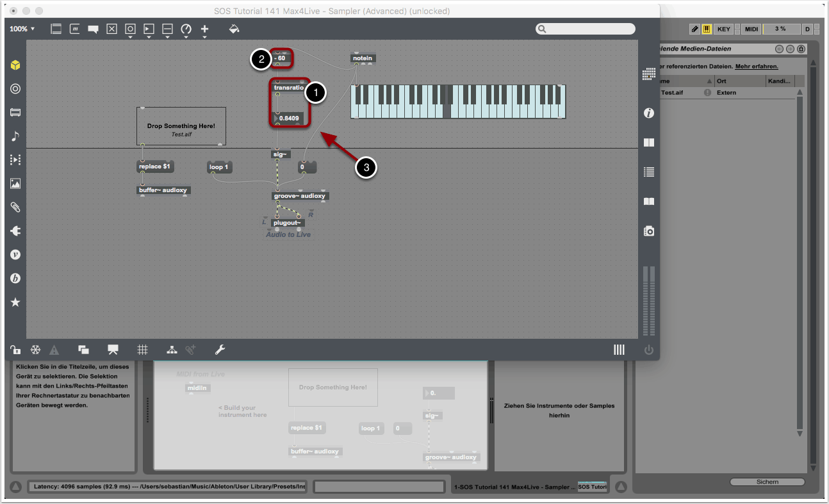The image size is (829, 504).
Task: Toggle the patcher lock icon
Action: (15, 350)
